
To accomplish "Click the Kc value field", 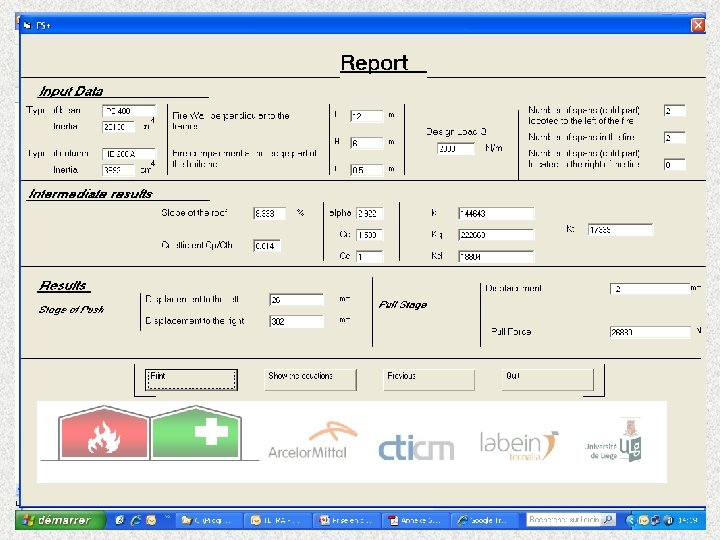I will point(620,230).
